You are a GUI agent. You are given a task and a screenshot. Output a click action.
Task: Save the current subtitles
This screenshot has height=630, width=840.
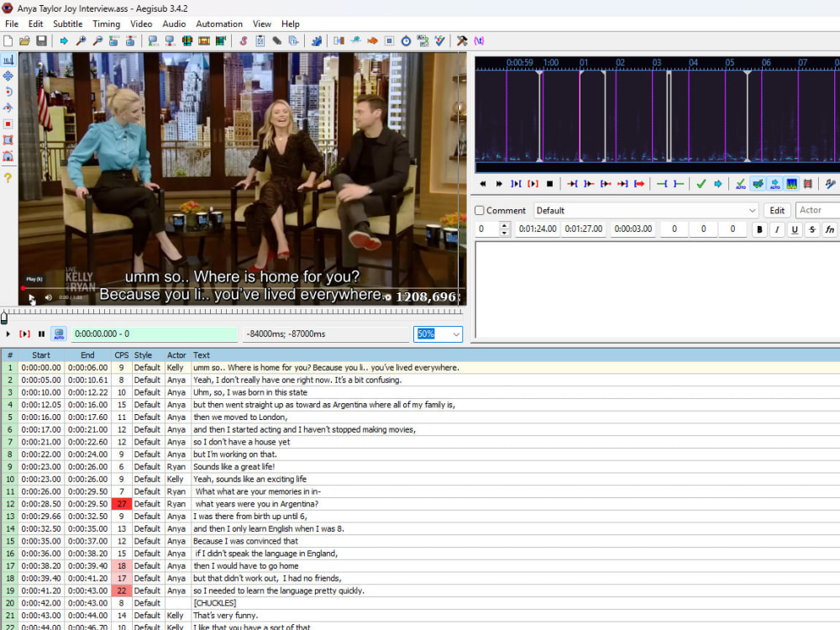tap(41, 40)
